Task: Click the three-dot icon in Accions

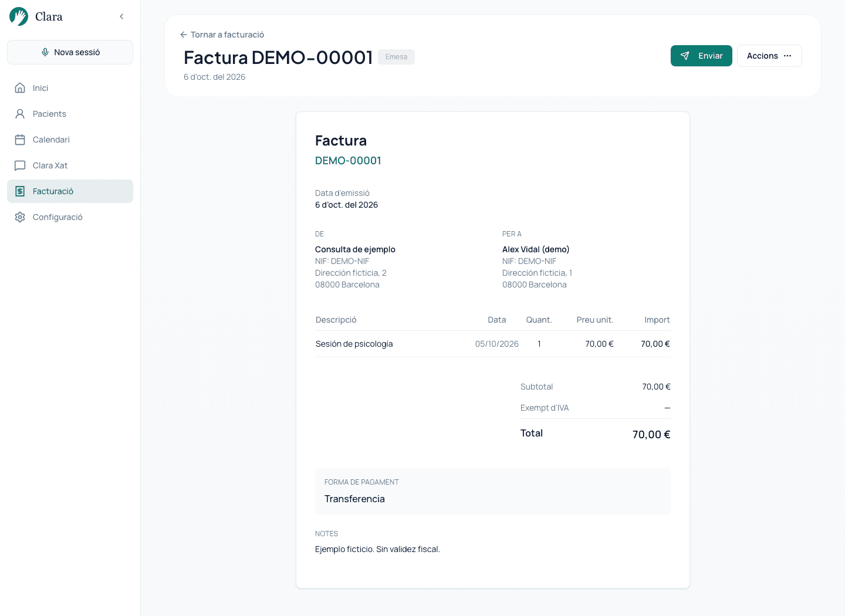Action: tap(787, 56)
